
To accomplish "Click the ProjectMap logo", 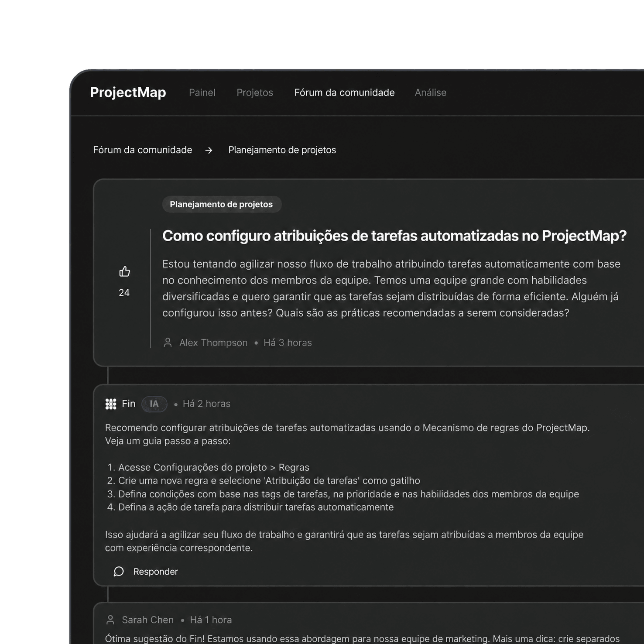I will coord(128,92).
